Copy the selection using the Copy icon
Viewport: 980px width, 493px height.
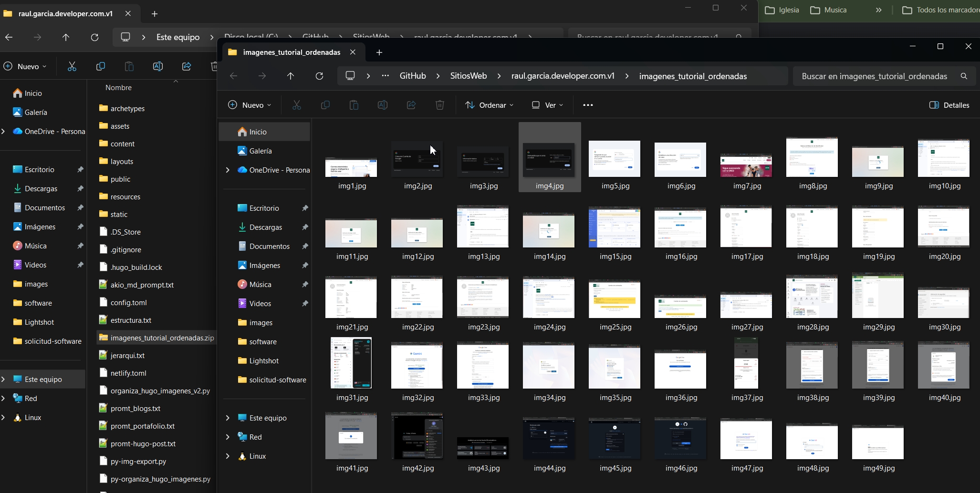[325, 105]
